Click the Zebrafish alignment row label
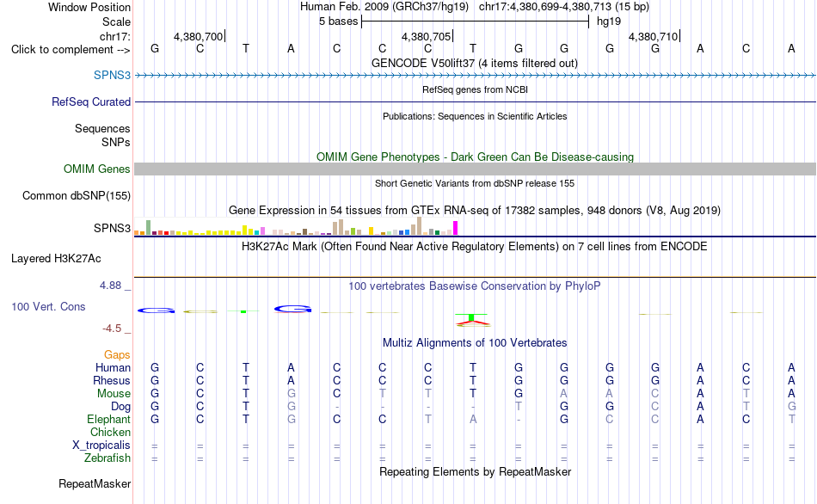This screenshot has width=817, height=504. tap(107, 458)
